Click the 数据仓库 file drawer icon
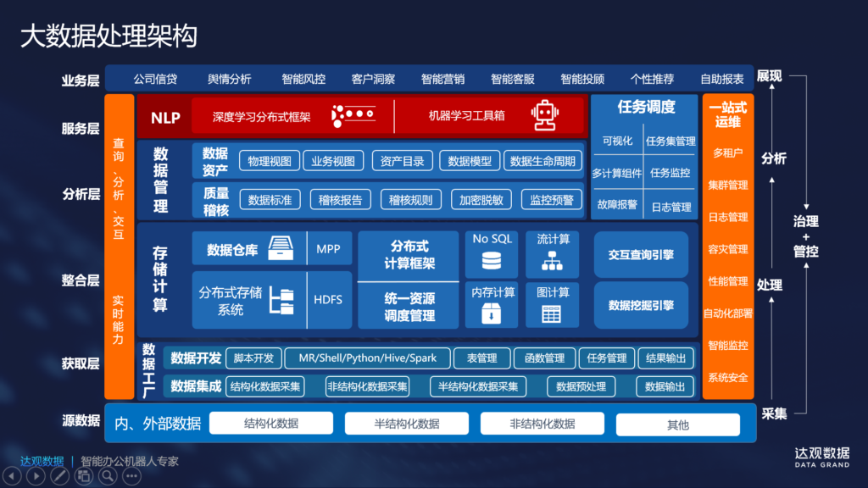Screen dimensions: 868x488 point(281,249)
